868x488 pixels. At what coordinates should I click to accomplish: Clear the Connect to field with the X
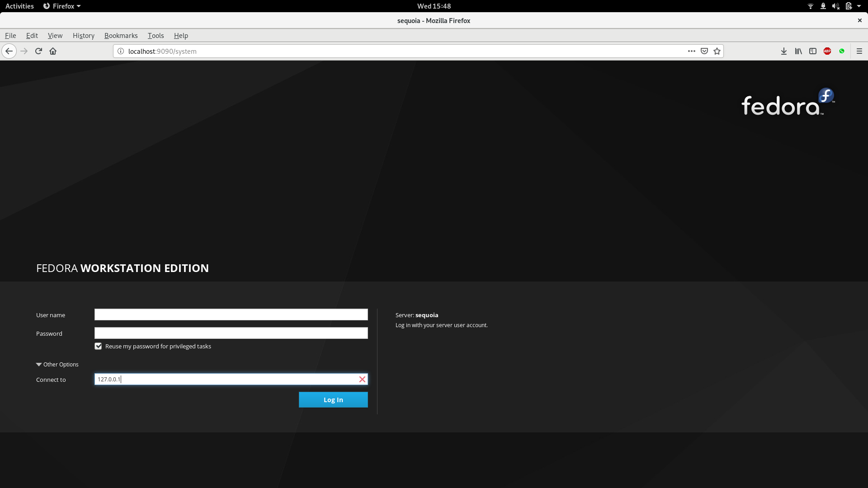point(362,379)
